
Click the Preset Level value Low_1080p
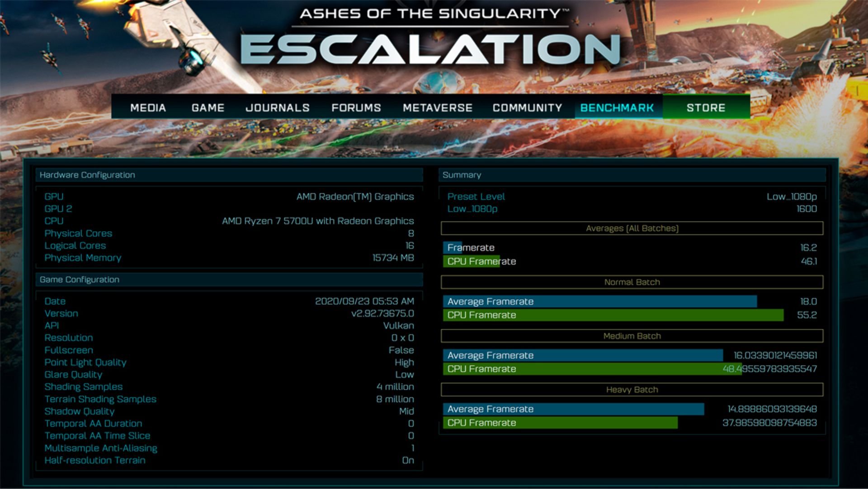point(792,197)
